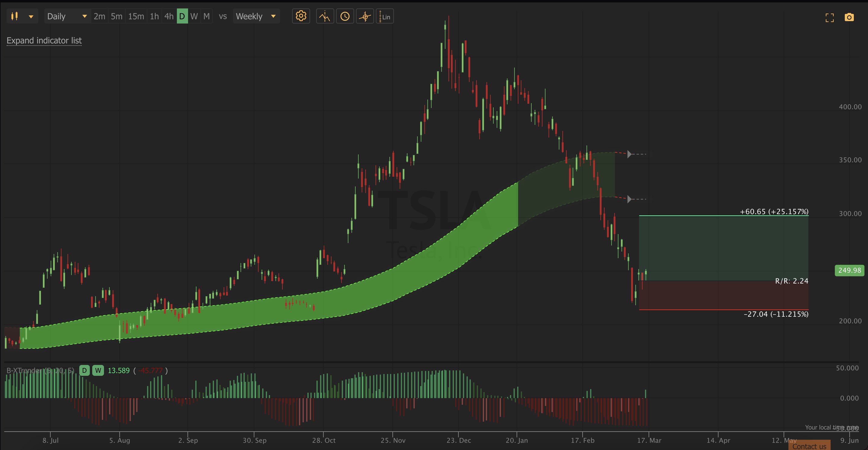Click the 50.000 indicator axis label
Screen dimensions: 868x450
[x=847, y=368]
